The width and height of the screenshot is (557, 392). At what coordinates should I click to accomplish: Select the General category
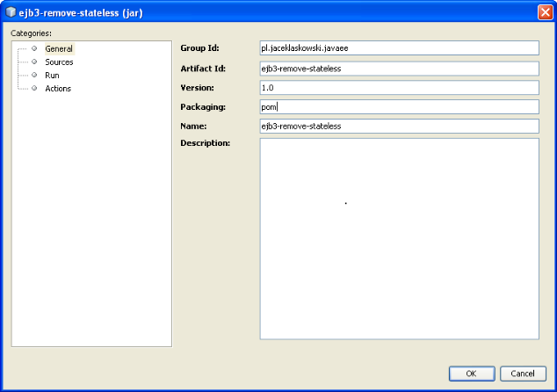coord(59,48)
